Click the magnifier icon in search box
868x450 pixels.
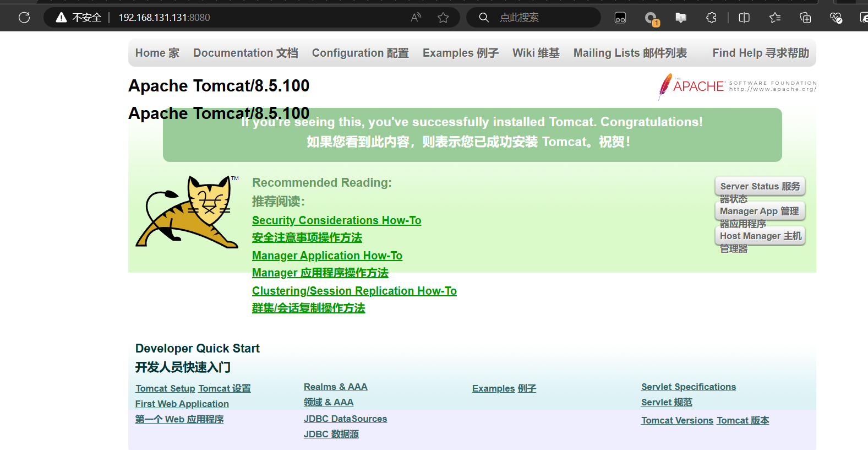tap(484, 18)
